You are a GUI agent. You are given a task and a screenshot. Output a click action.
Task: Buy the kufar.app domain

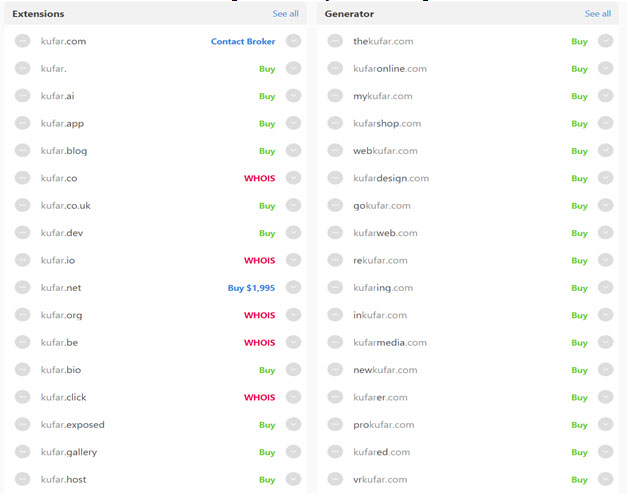point(267,124)
